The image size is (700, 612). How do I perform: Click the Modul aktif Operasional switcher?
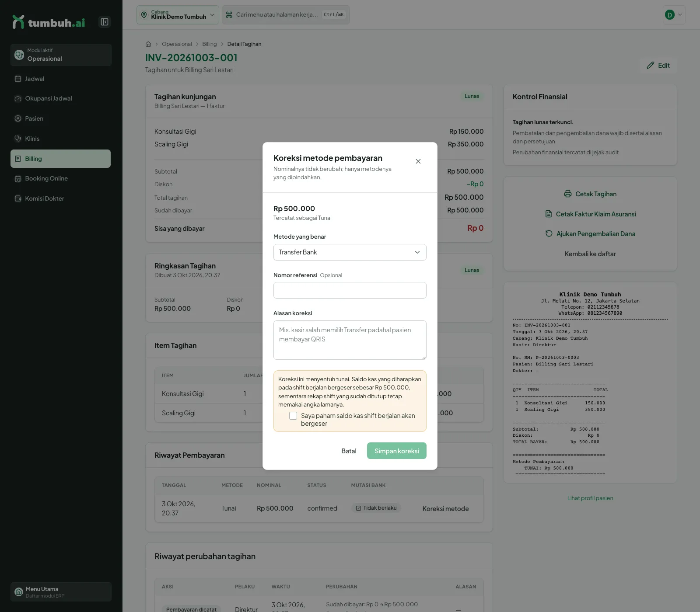(61, 55)
